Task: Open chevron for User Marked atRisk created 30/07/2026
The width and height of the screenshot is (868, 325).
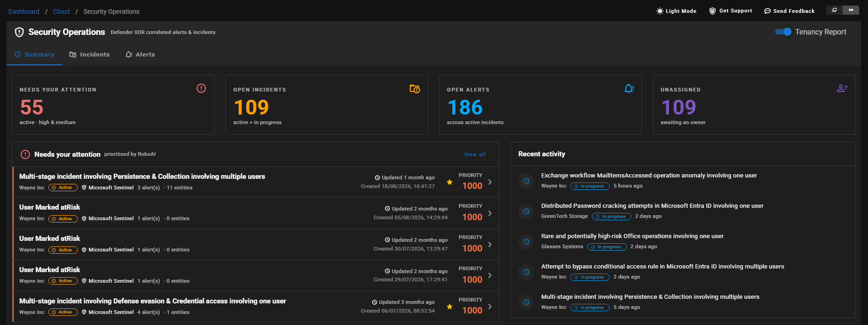Action: tap(490, 245)
